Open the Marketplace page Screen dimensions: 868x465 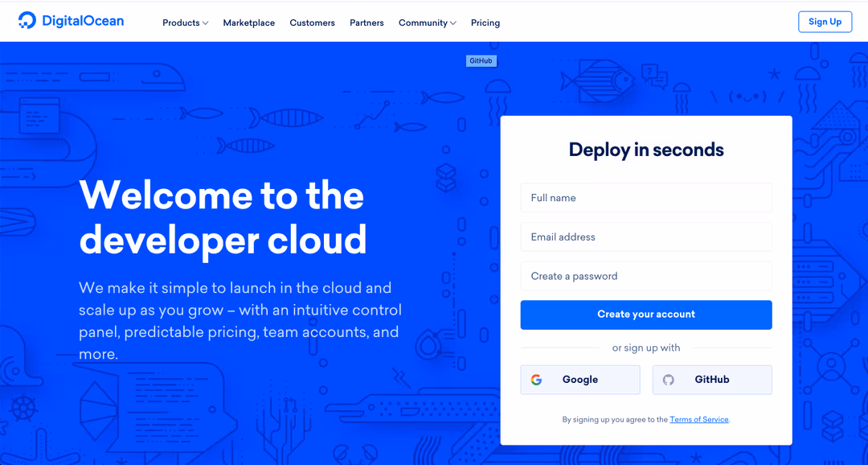[x=249, y=23]
